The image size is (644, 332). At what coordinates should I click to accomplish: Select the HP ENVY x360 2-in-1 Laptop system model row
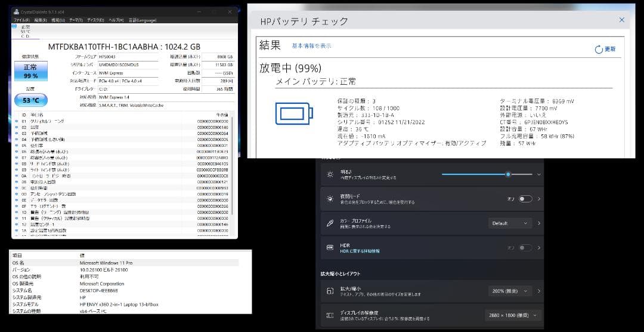[125, 305]
